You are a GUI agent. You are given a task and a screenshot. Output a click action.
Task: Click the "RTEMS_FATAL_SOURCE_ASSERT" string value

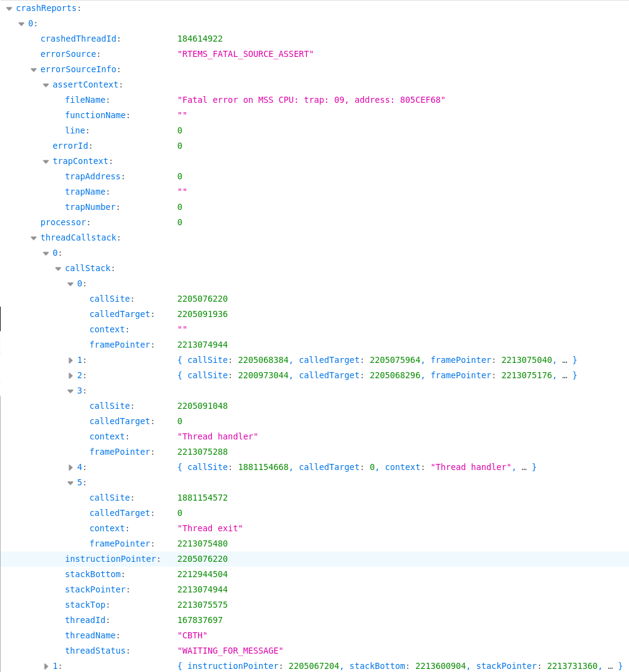click(245, 54)
